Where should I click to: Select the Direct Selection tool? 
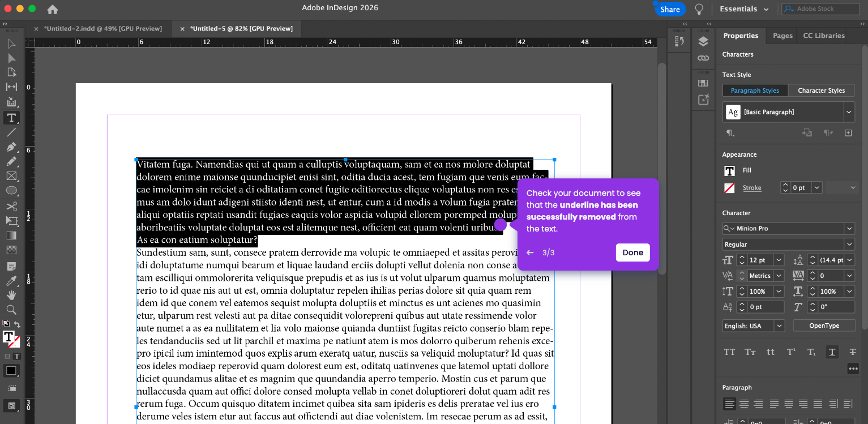(11, 58)
